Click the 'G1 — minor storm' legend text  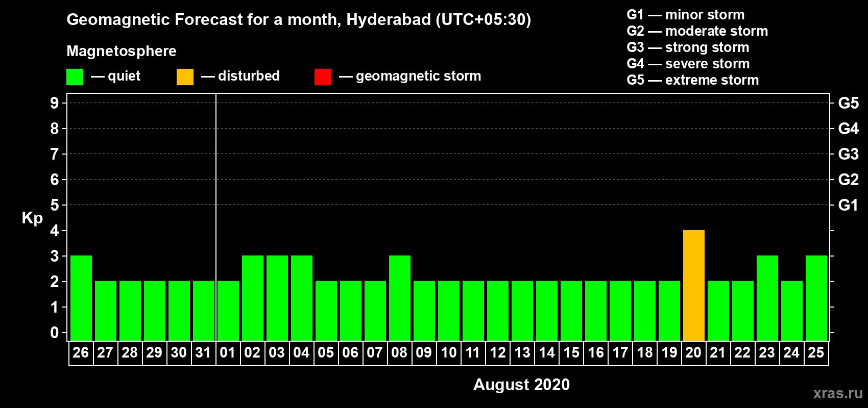point(686,15)
